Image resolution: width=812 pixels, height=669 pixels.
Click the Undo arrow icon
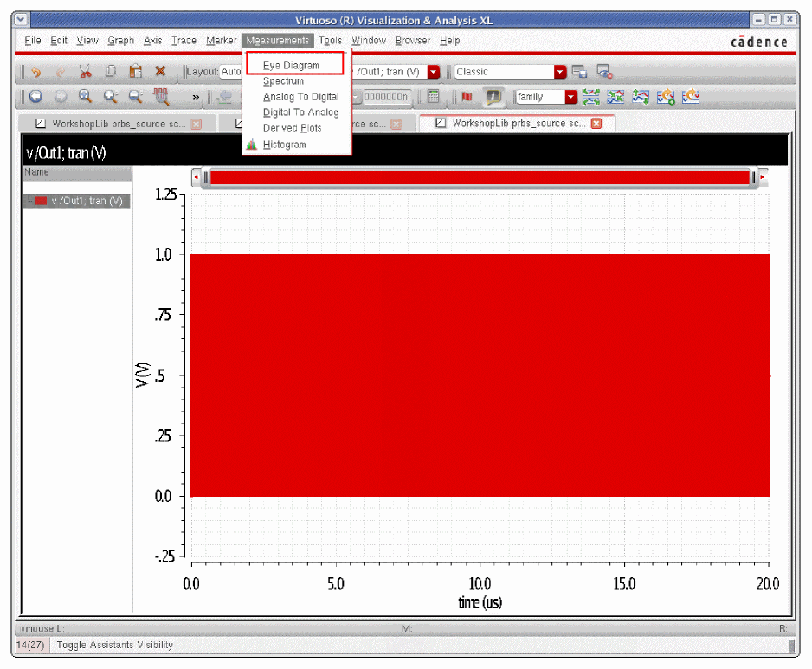pos(35,72)
